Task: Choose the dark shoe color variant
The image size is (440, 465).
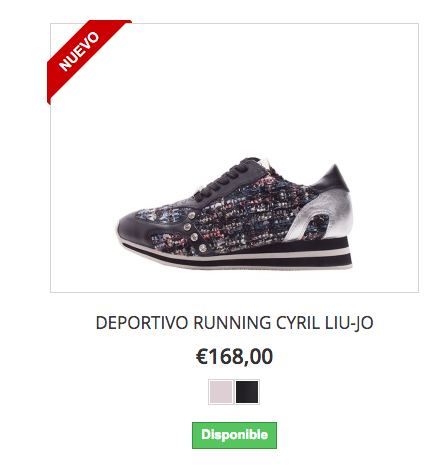Action: point(247,392)
